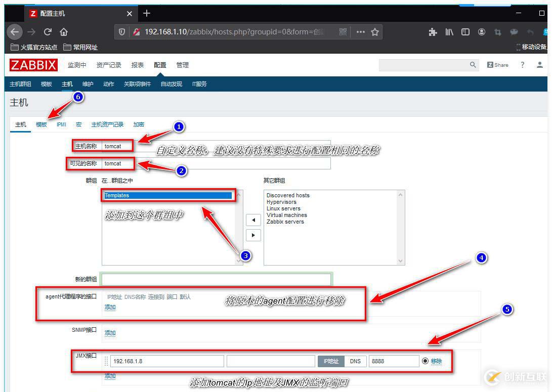Click the chat bubble icon in browser toolbar
Image resolution: width=552 pixels, height=392 pixels.
coord(514,32)
